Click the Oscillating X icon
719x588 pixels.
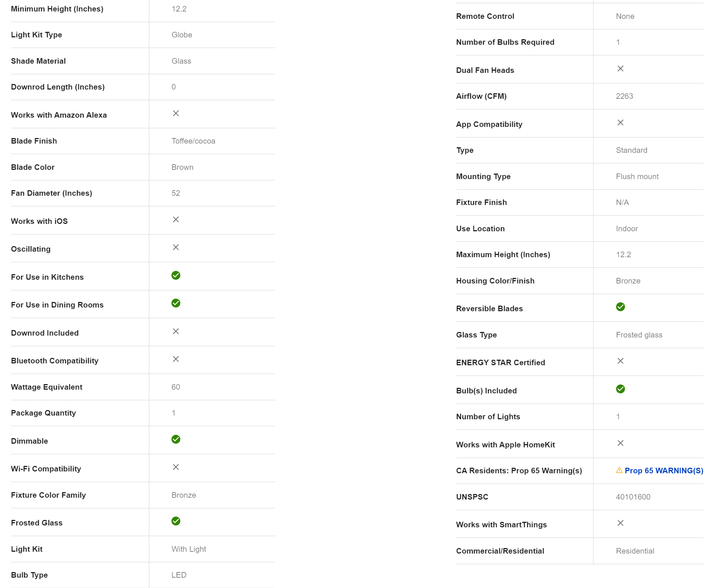(176, 247)
